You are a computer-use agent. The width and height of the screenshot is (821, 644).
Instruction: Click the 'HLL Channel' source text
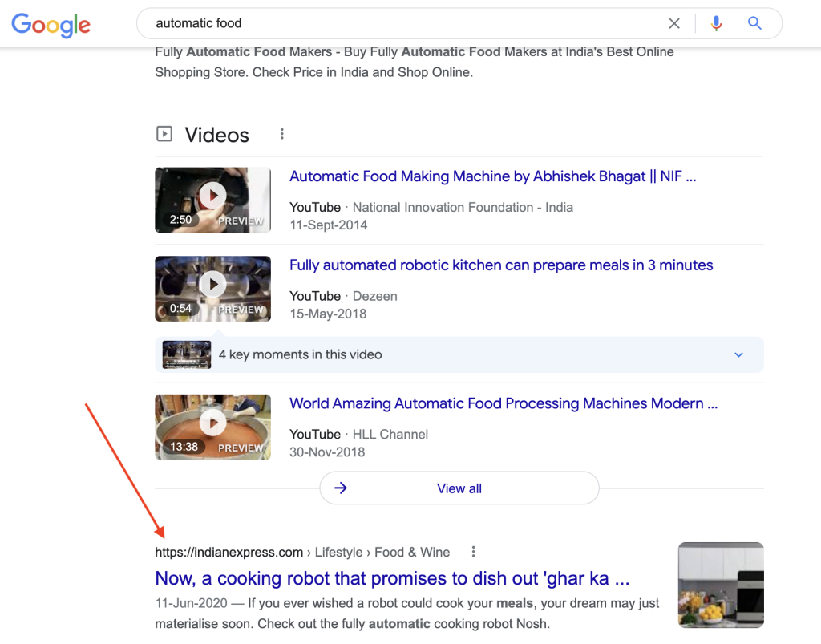coord(390,435)
